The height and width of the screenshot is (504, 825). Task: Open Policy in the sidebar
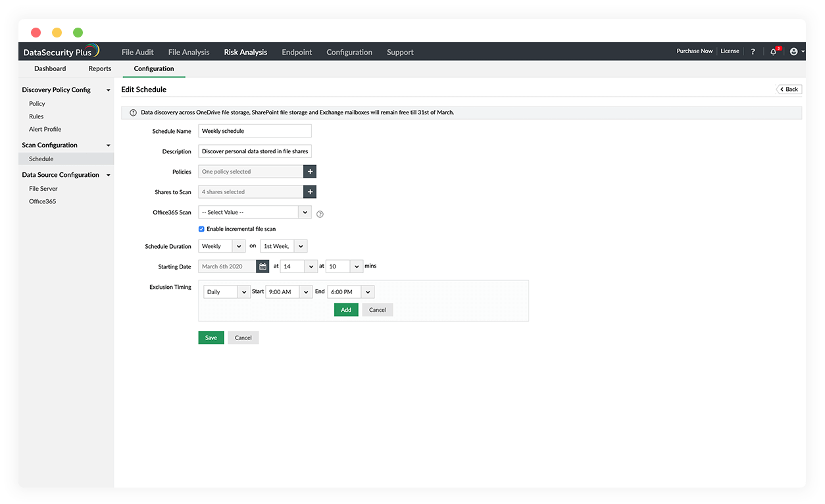pyautogui.click(x=37, y=104)
